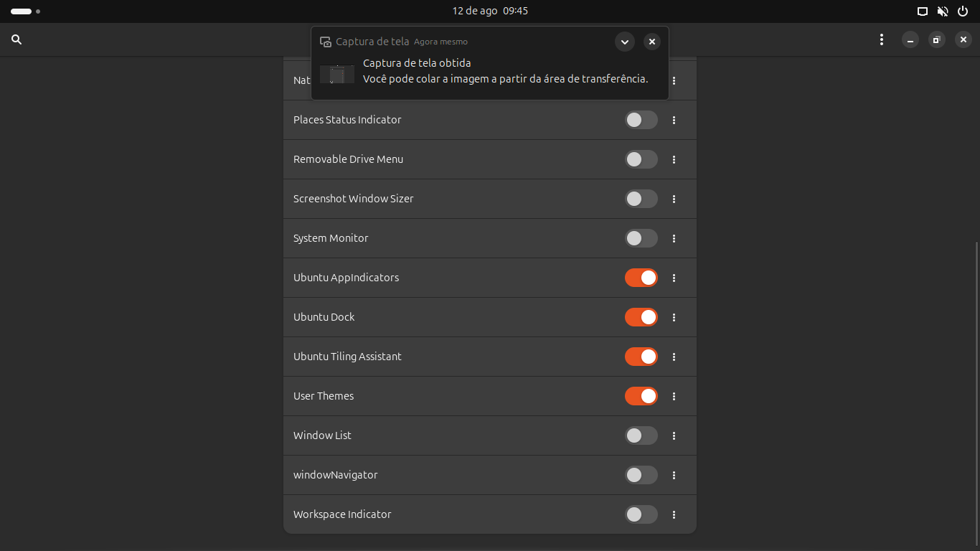Click the muted volume icon in the top bar

[x=943, y=11]
